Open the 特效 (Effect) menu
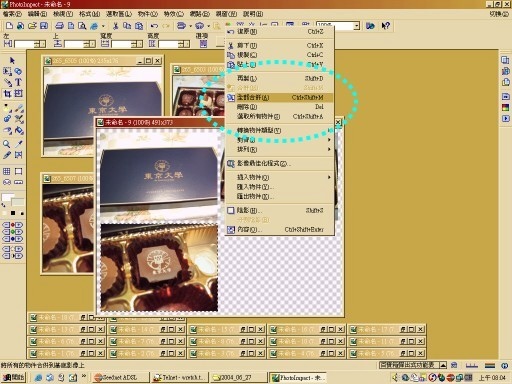The image size is (512, 384). pyautogui.click(x=174, y=14)
